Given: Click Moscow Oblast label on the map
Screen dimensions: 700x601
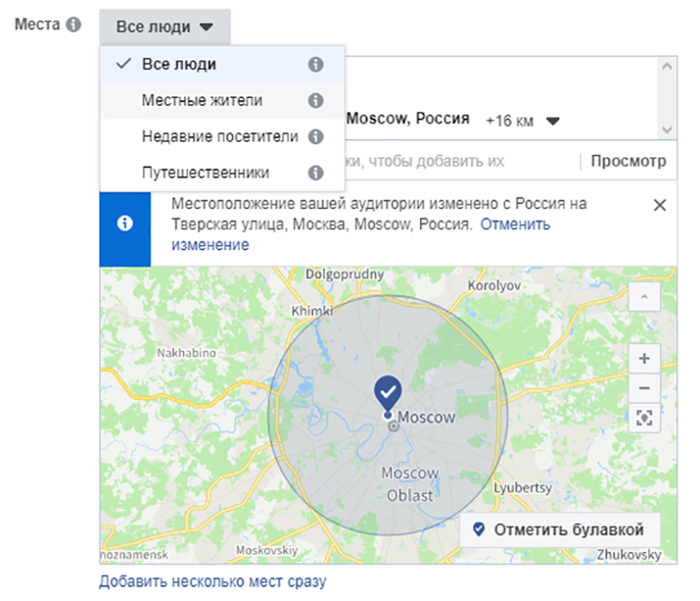Looking at the screenshot, I should click(409, 484).
